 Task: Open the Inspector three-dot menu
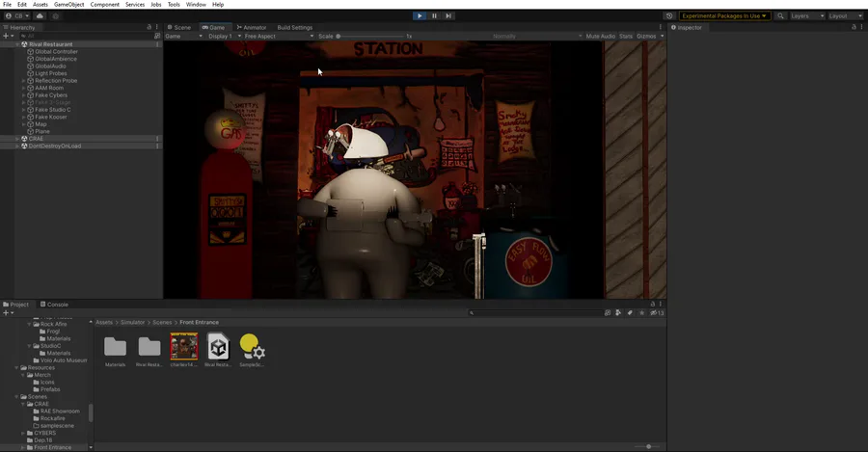[x=861, y=27]
